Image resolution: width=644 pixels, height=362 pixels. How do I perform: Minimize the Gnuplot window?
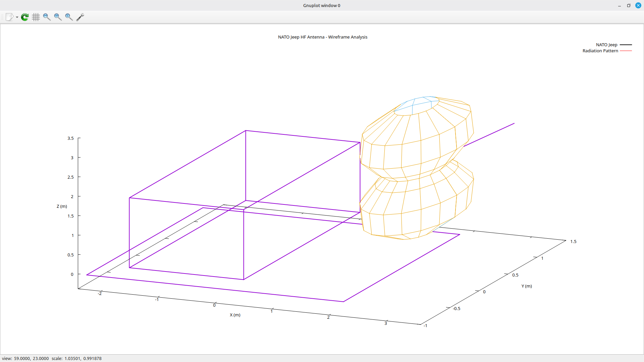[x=620, y=6]
